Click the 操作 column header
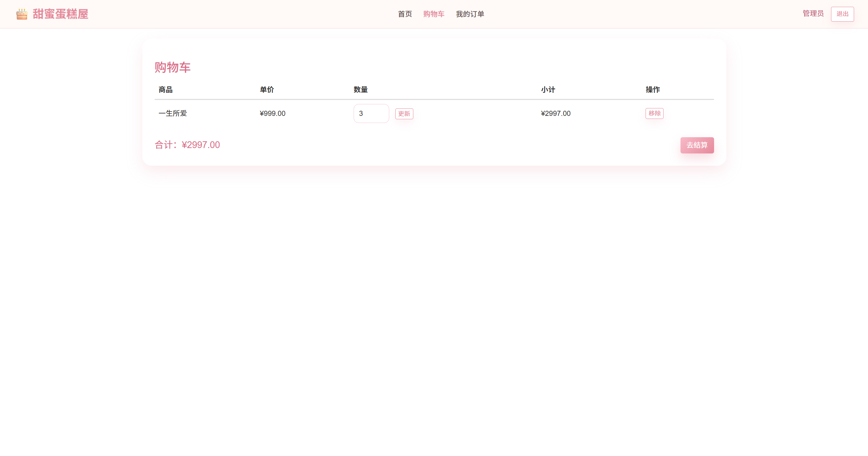Viewport: 868px width, 456px height. 653,90
